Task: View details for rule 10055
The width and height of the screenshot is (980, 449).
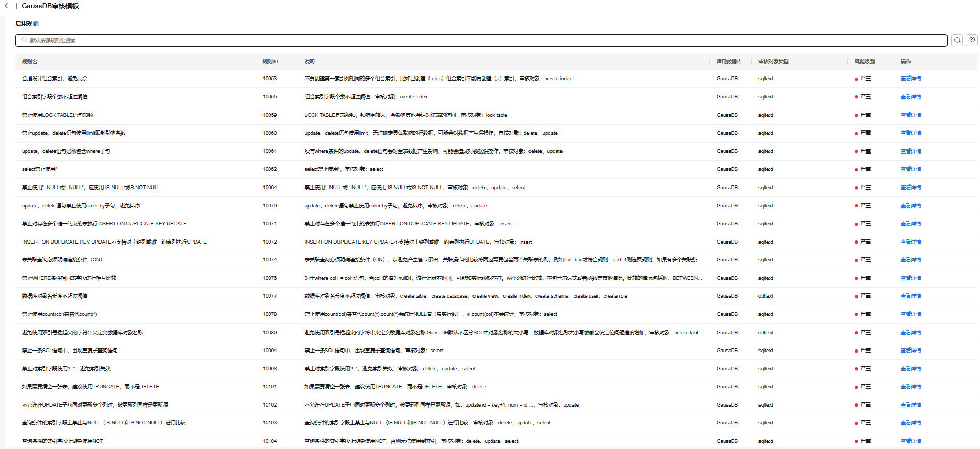Action: (x=910, y=97)
